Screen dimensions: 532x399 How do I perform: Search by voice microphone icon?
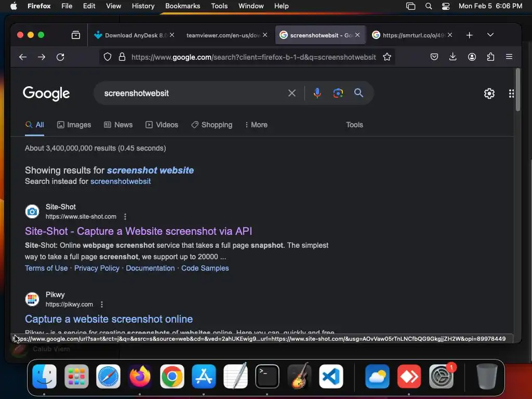click(317, 93)
